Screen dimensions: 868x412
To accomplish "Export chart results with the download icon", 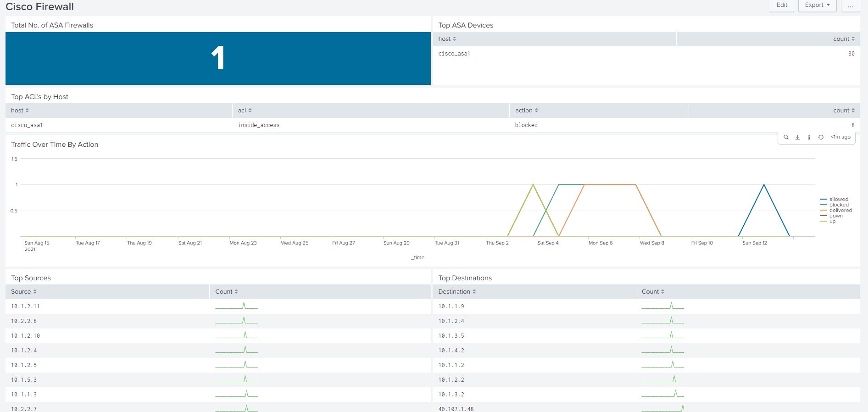I will click(x=797, y=137).
